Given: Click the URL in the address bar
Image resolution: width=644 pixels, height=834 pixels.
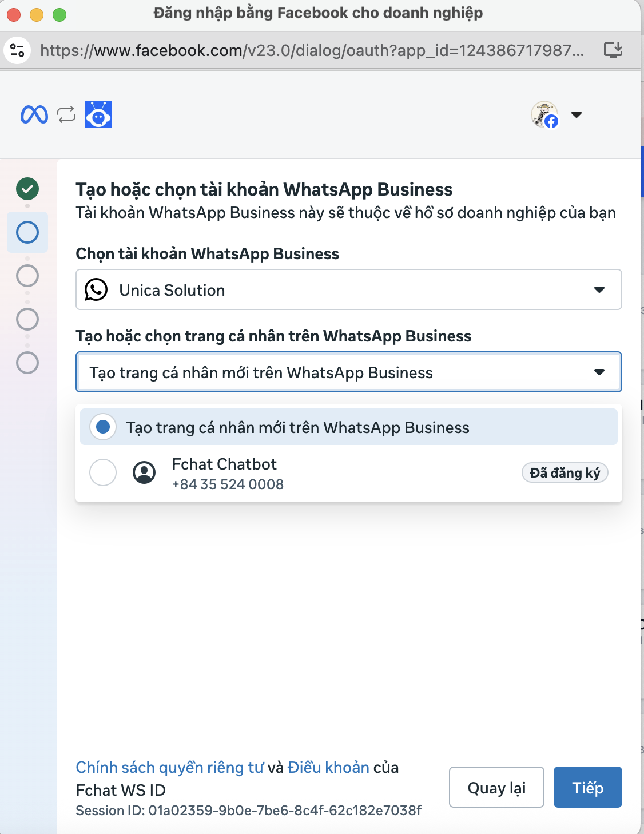Looking at the screenshot, I should coord(312,50).
